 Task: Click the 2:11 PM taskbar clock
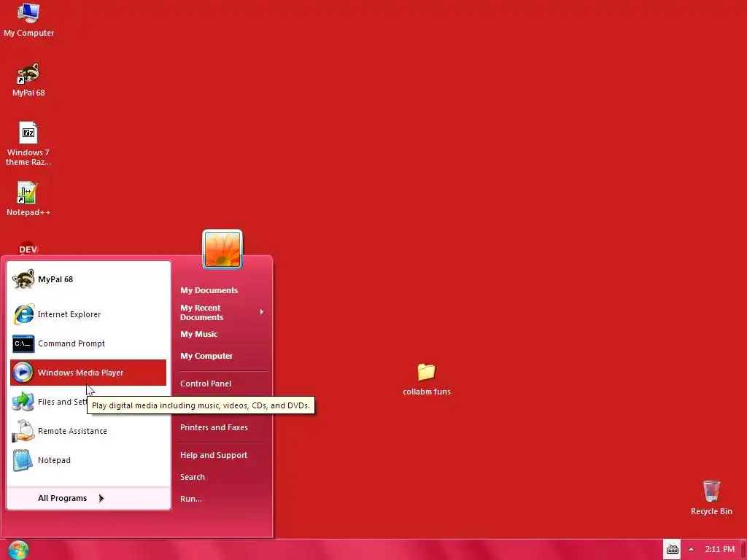click(x=719, y=549)
